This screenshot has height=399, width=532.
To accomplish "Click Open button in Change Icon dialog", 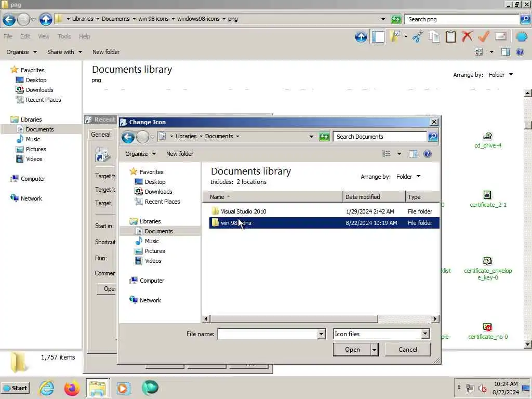I will [352, 350].
